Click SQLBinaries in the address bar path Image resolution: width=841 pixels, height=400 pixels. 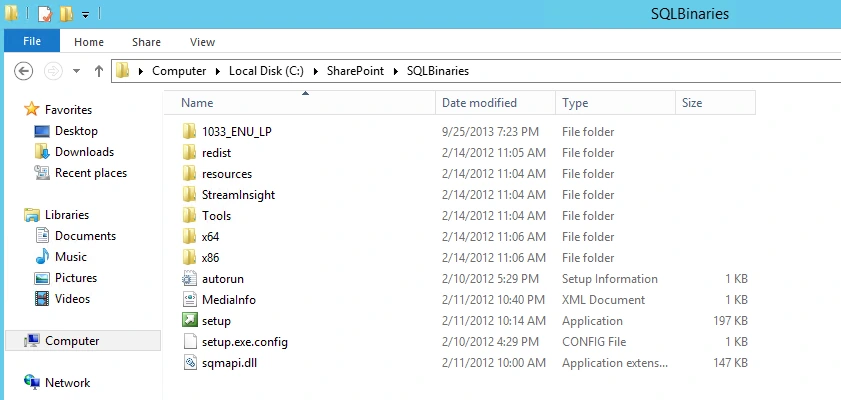[x=438, y=71]
